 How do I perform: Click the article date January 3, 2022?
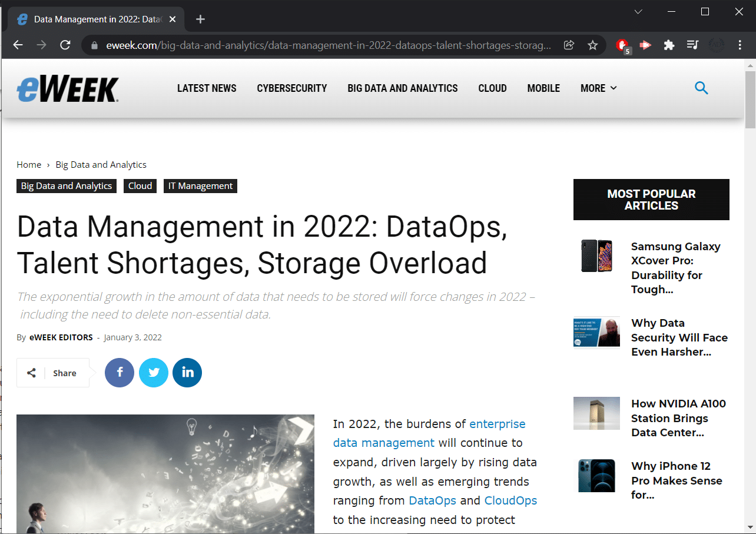[132, 338]
